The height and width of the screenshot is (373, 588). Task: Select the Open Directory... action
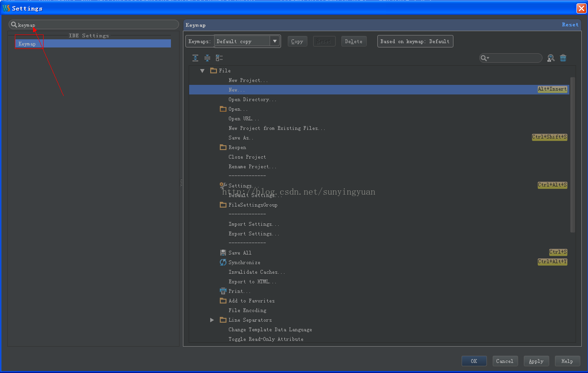point(252,99)
